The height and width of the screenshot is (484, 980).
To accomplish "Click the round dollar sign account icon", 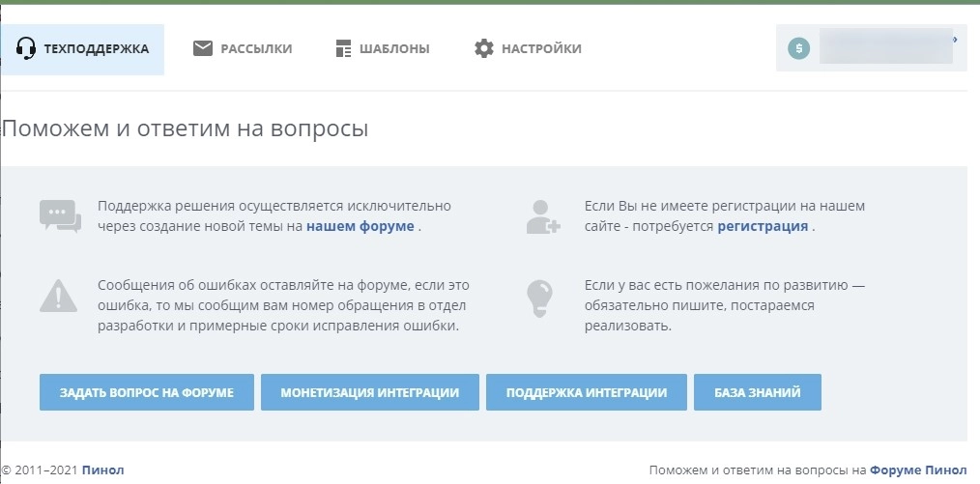I will [x=798, y=48].
